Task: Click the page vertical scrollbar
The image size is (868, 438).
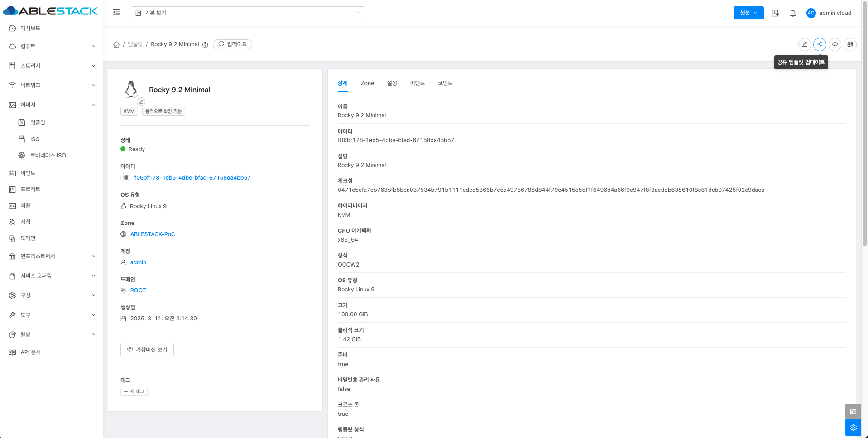Action: [865, 123]
